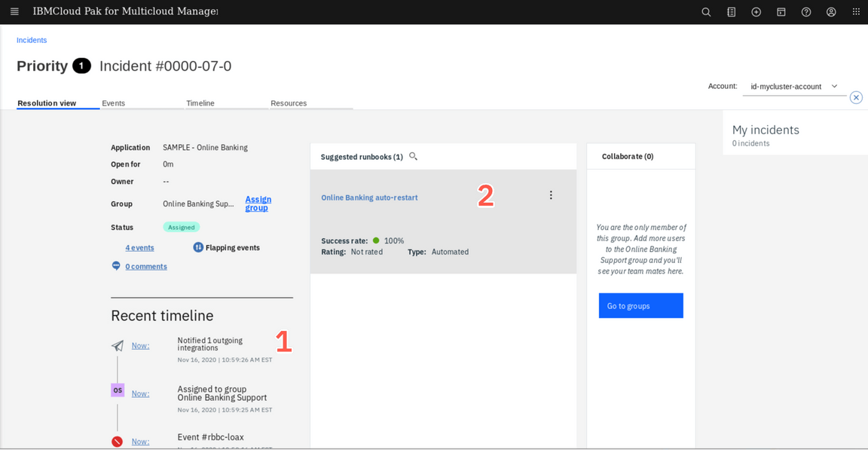868x450 pixels.
Task: Click the search magnifier in header
Action: (x=706, y=11)
